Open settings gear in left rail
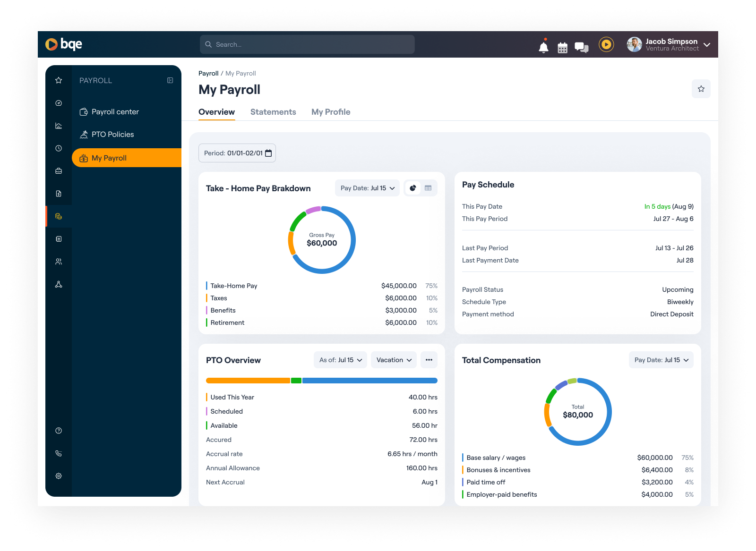Image resolution: width=756 pixels, height=551 pixels. [x=59, y=476]
